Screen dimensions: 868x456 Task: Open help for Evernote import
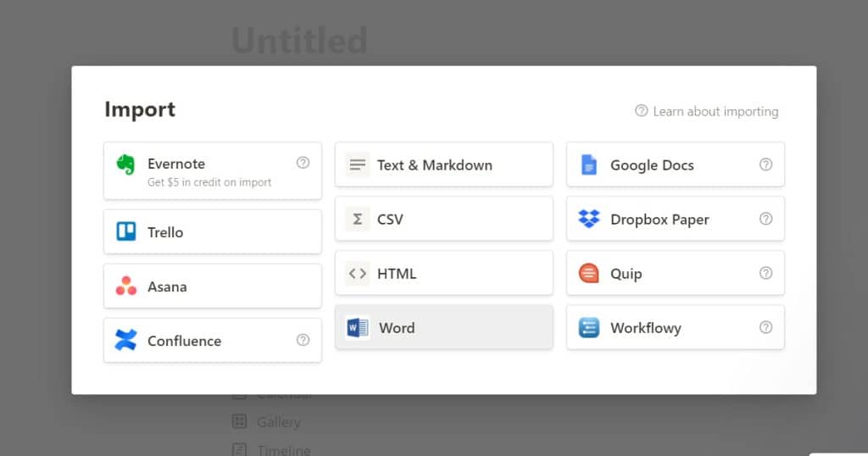pyautogui.click(x=303, y=162)
